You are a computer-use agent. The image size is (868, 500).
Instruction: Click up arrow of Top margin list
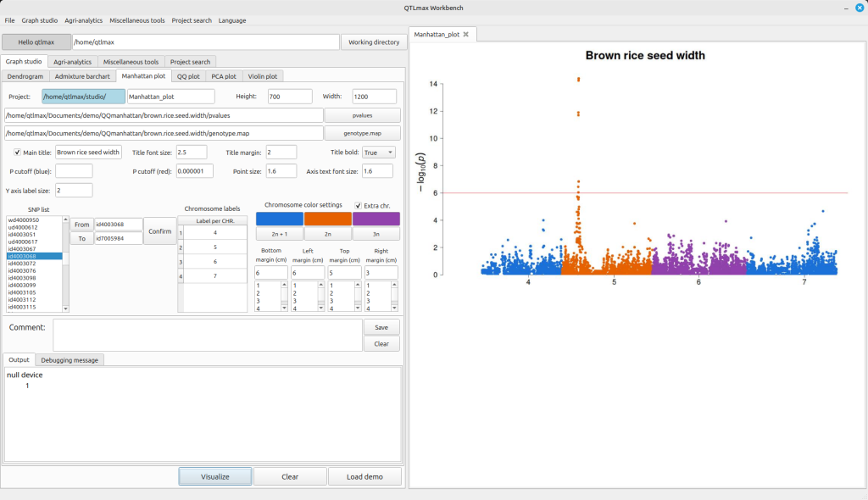[x=357, y=286]
